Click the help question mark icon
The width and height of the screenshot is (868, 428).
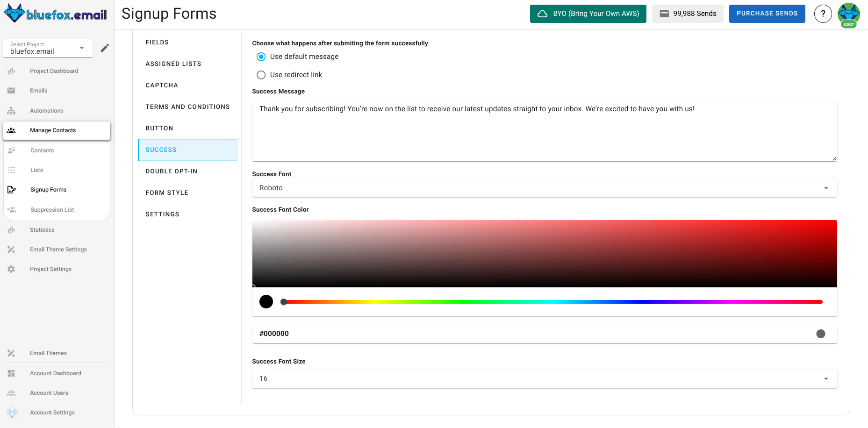point(823,14)
